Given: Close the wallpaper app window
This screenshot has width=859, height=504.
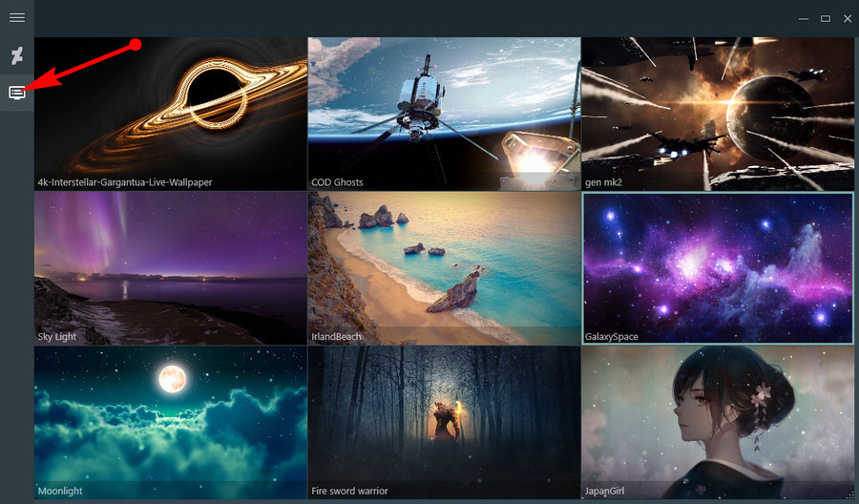Looking at the screenshot, I should (847, 19).
